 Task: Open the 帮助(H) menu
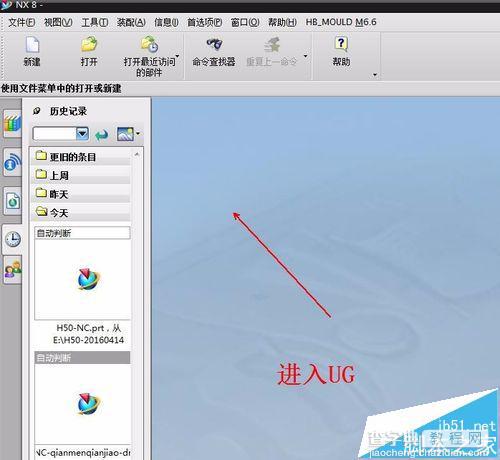[282, 22]
